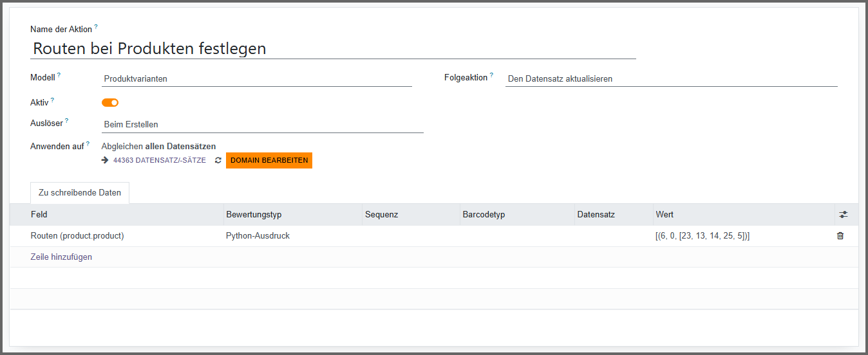Click arrow icon before 44363 Datensatz/-sätze
Viewport: 868px width, 355px height.
click(105, 160)
